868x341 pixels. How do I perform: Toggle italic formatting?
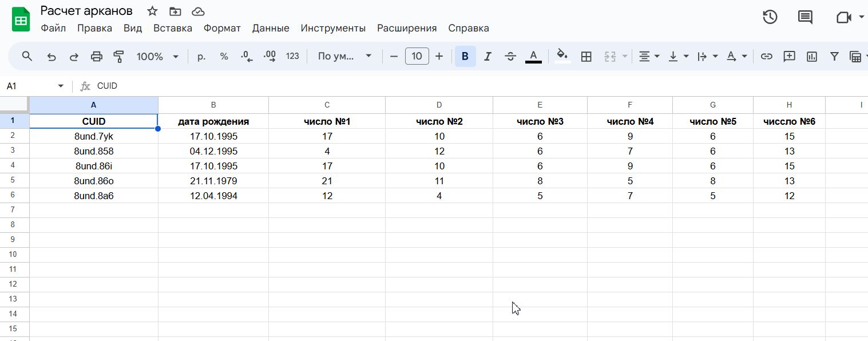tap(487, 56)
